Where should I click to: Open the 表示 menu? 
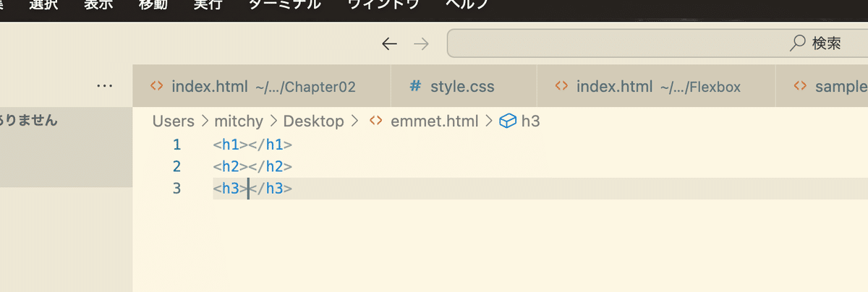pyautogui.click(x=98, y=6)
